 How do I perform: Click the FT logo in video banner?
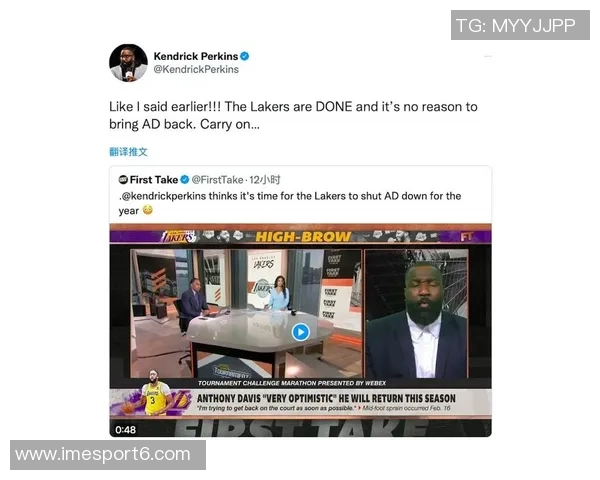tap(467, 237)
